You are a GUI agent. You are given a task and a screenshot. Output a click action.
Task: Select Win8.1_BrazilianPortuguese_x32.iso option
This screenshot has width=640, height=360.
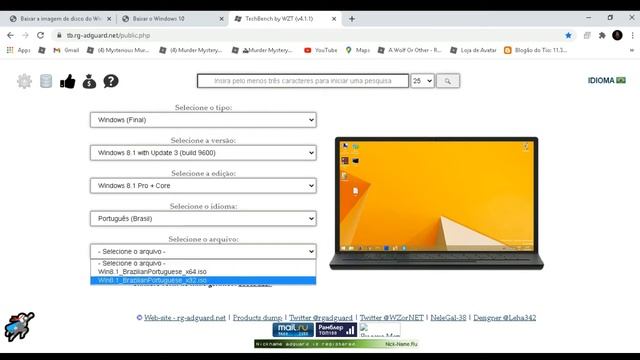203,280
